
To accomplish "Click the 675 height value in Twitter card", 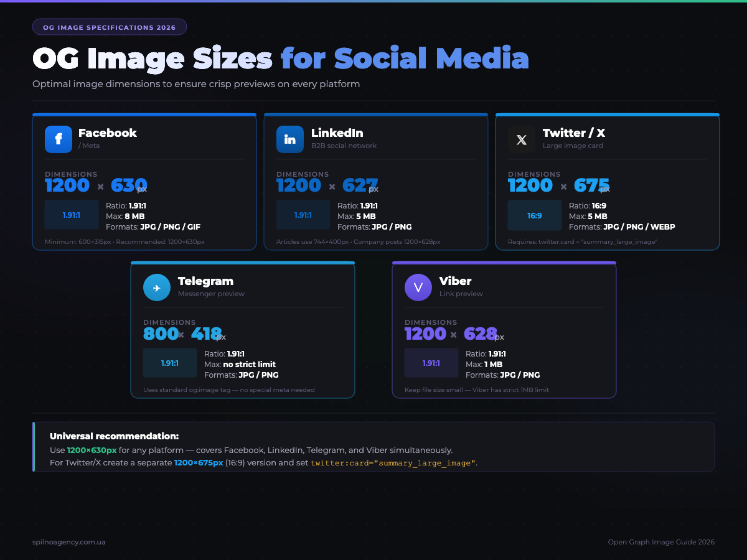I will tap(591, 185).
